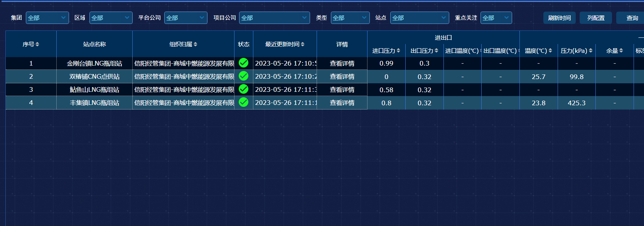Click green status checkmark for 金刚台镇LNG瓶组站

tap(243, 63)
